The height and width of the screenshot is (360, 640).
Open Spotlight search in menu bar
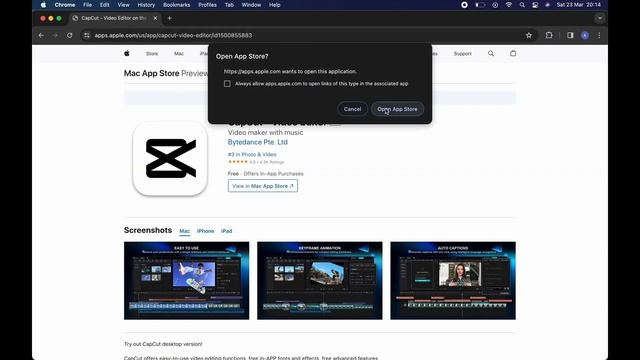[x=522, y=5]
